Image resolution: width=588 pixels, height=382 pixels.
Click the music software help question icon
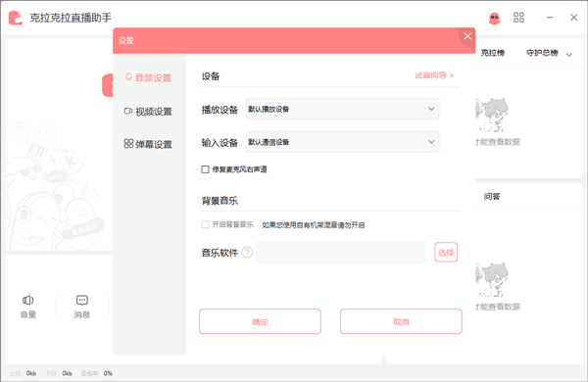(247, 253)
